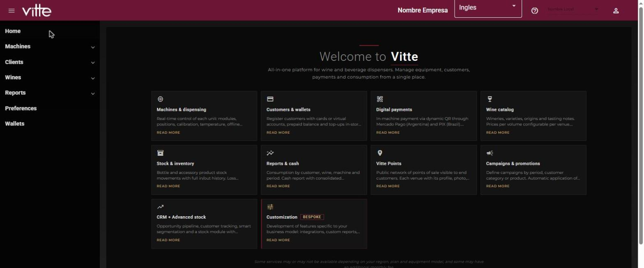This screenshot has height=268, width=644.
Task: Expand the Clients menu chevron
Action: coord(93,63)
